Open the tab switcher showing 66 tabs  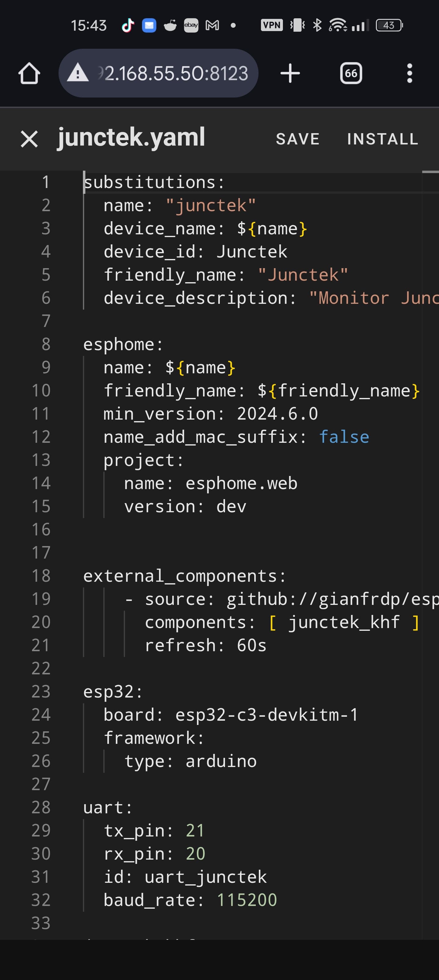click(x=351, y=73)
